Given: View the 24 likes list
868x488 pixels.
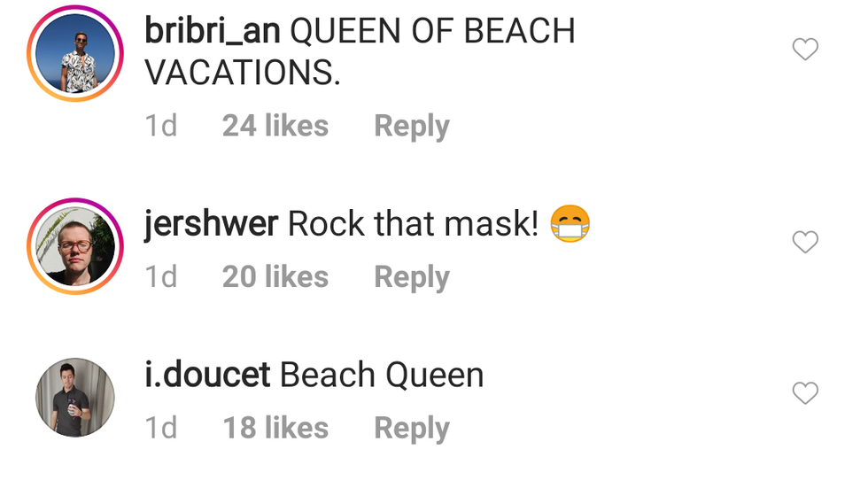Looking at the screenshot, I should point(275,126).
